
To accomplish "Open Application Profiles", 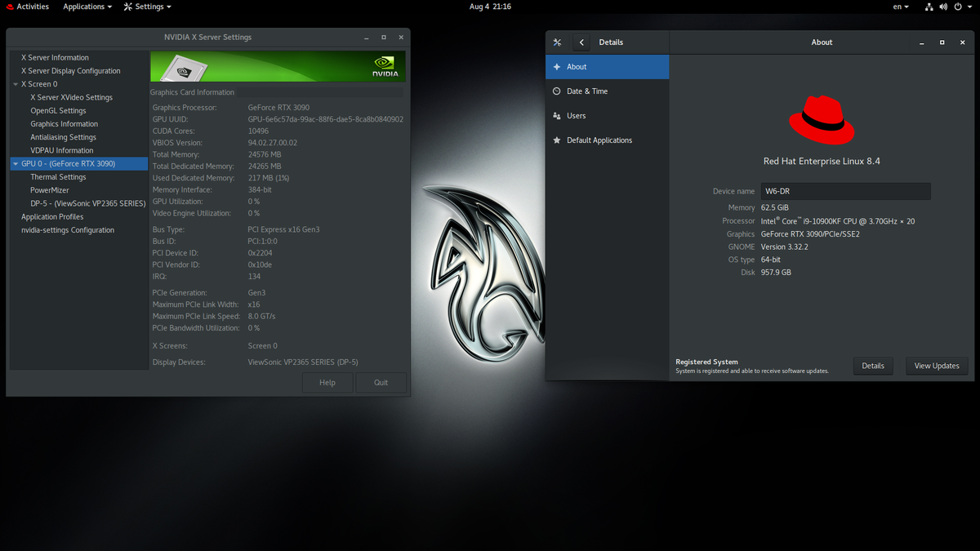I will [x=52, y=217].
